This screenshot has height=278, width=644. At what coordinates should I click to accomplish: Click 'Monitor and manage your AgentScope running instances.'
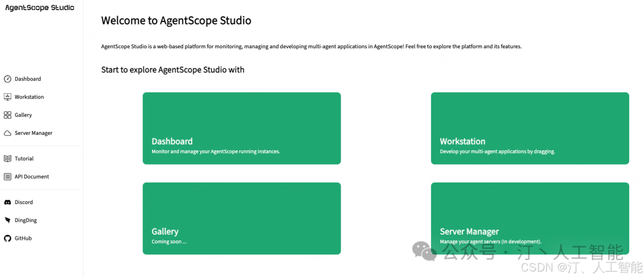(216, 152)
